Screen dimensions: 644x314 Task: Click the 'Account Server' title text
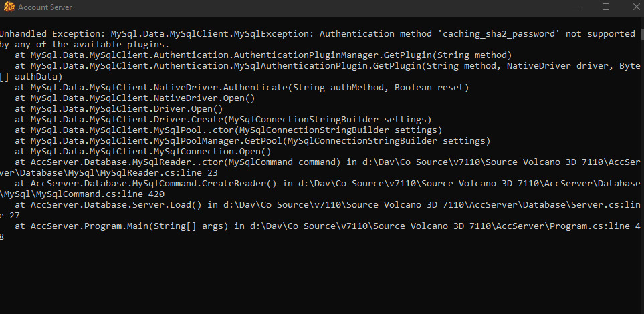click(x=45, y=7)
